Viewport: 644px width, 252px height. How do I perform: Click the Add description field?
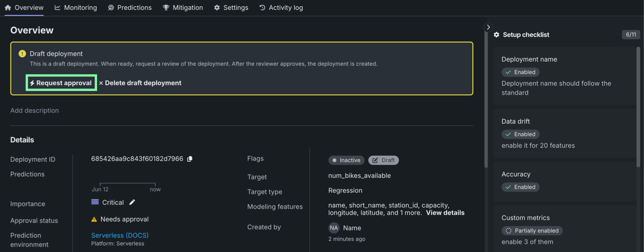(x=35, y=110)
